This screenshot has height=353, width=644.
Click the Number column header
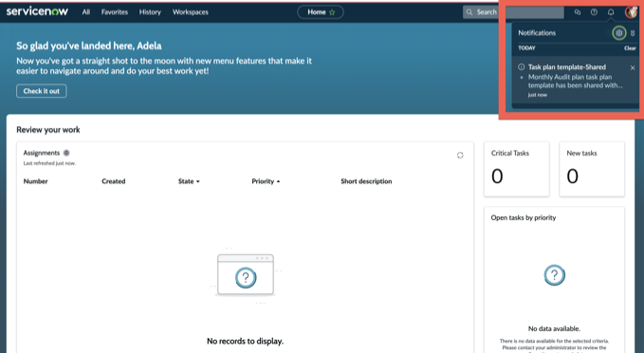coord(35,181)
